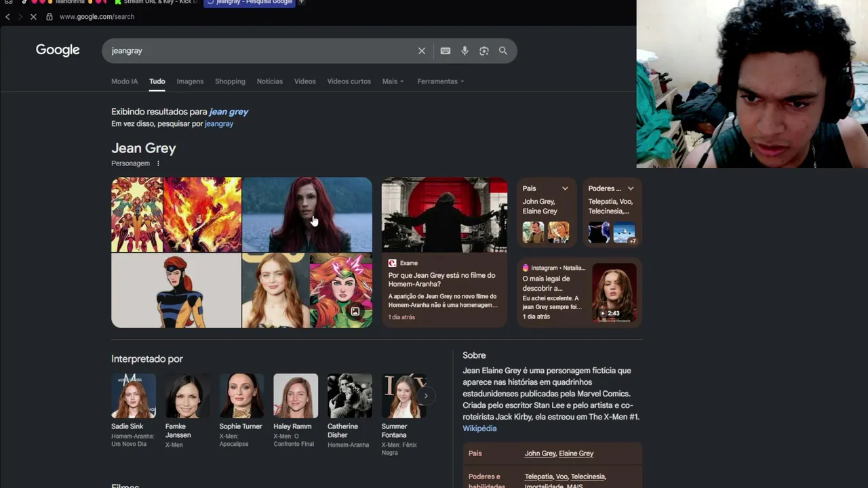The image size is (868, 488).
Task: Expand the Pais card chevron
Action: (x=565, y=188)
